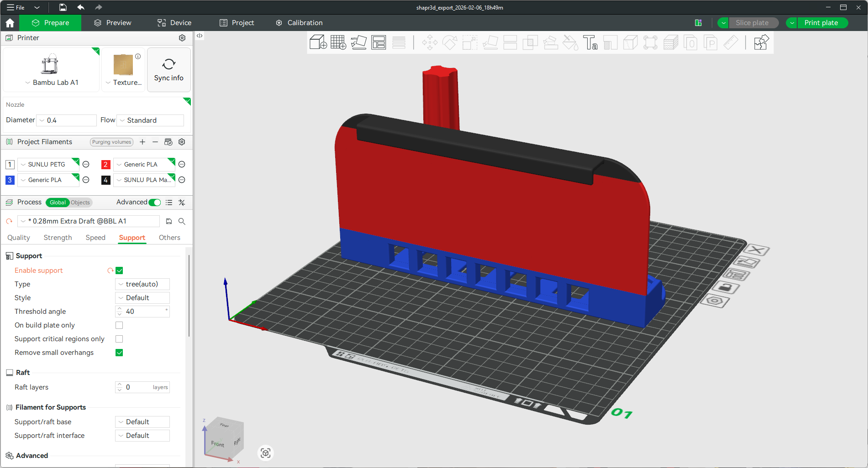Screen dimensions: 868x468
Task: Click the Sync info button
Action: point(169,70)
